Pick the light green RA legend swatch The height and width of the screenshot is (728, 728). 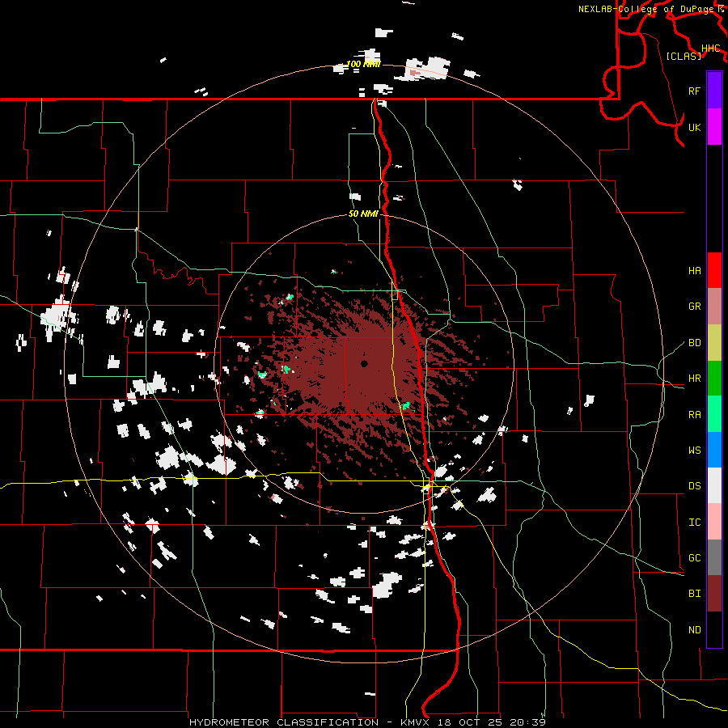tap(714, 414)
